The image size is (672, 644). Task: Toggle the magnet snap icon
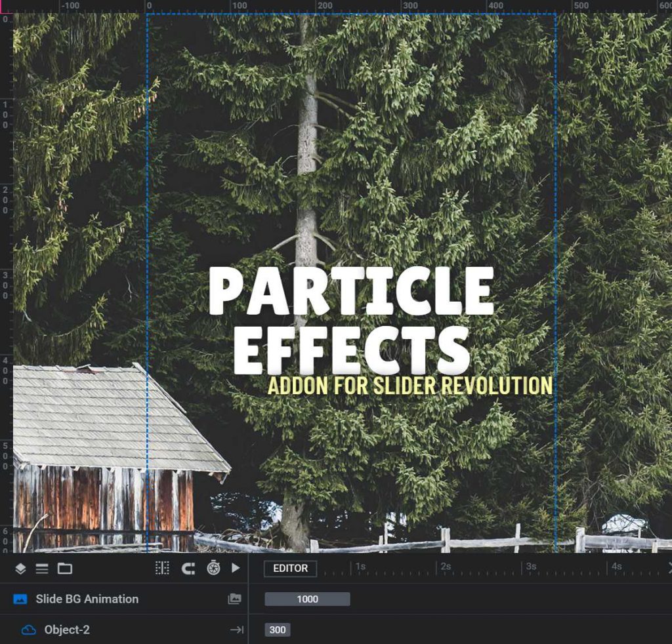coord(188,568)
